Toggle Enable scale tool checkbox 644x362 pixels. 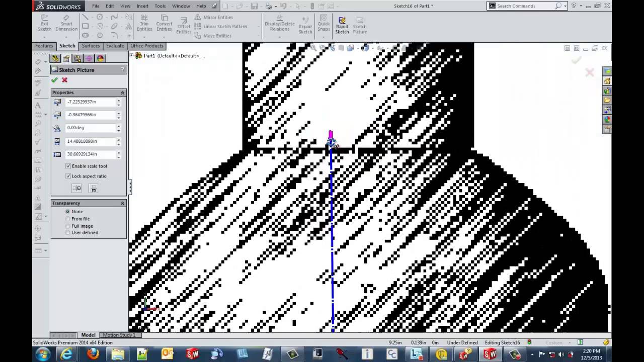pos(68,166)
